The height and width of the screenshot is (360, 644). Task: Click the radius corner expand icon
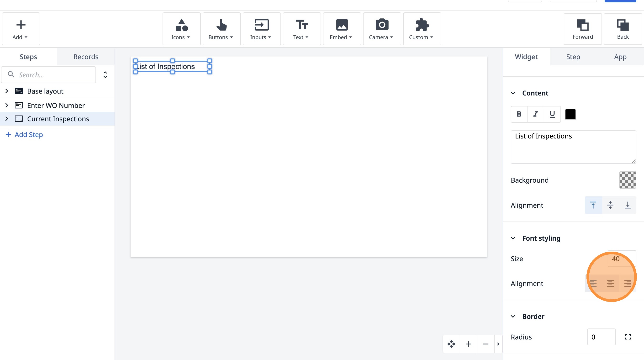[628, 337]
